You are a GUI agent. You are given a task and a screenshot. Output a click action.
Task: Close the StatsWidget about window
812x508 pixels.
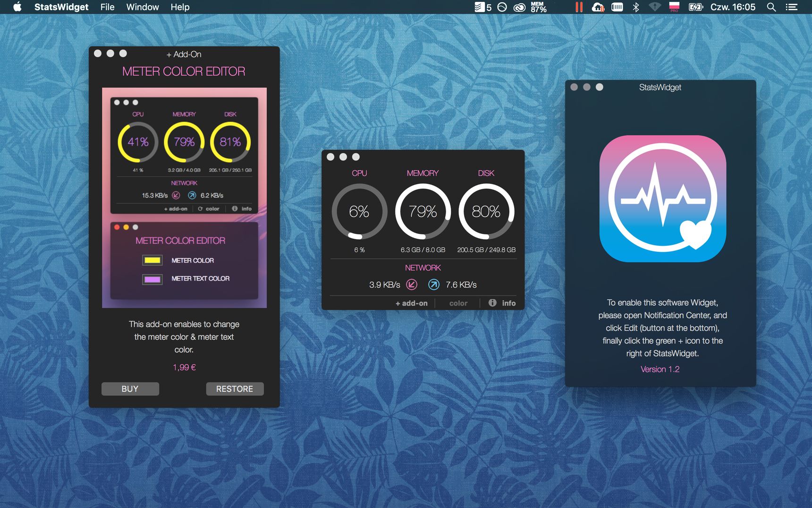point(574,87)
